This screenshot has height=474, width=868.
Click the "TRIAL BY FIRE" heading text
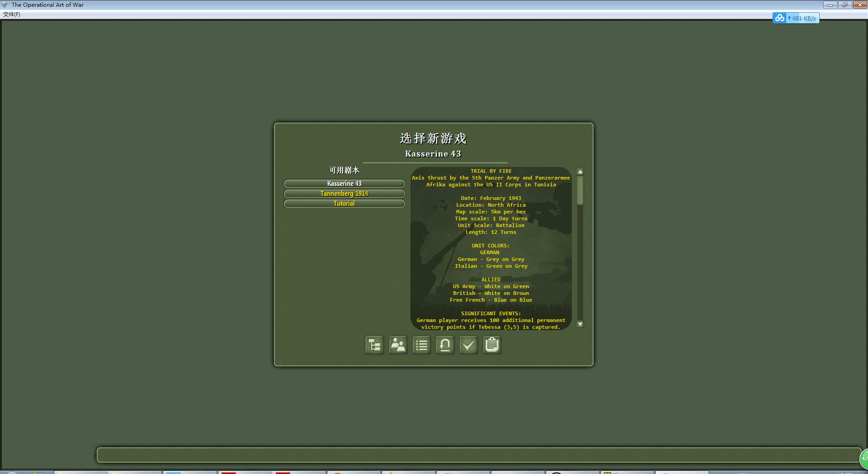(491, 171)
